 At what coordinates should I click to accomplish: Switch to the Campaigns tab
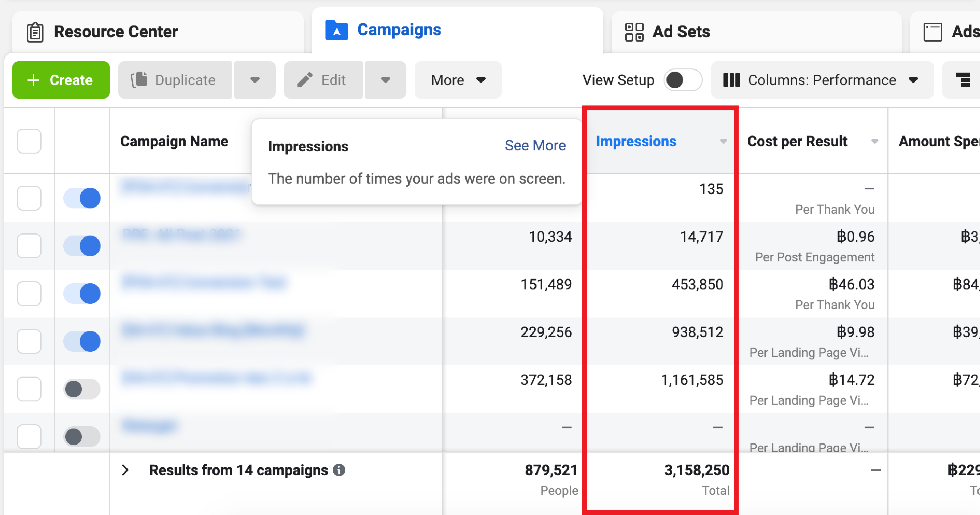coord(457,30)
